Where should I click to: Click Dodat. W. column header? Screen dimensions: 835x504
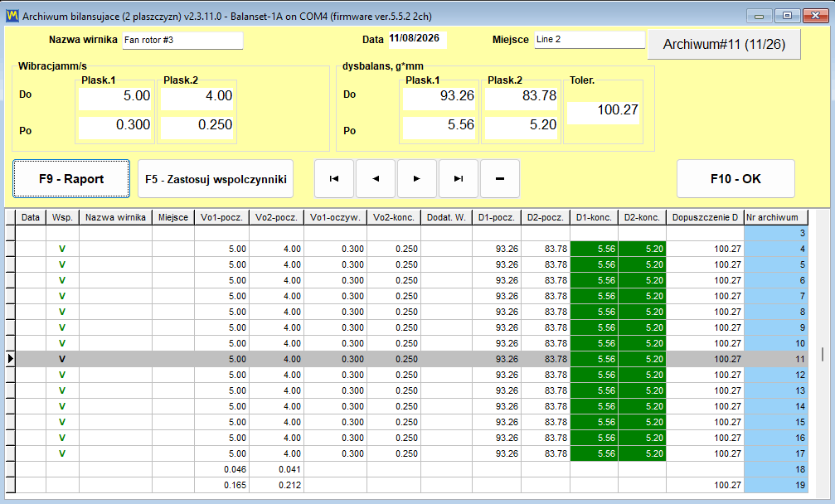point(446,217)
